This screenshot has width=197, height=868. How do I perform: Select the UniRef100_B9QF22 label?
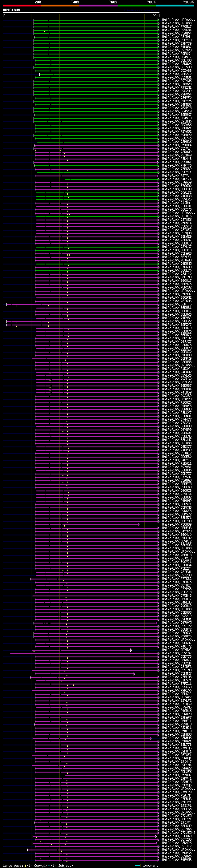177,321
